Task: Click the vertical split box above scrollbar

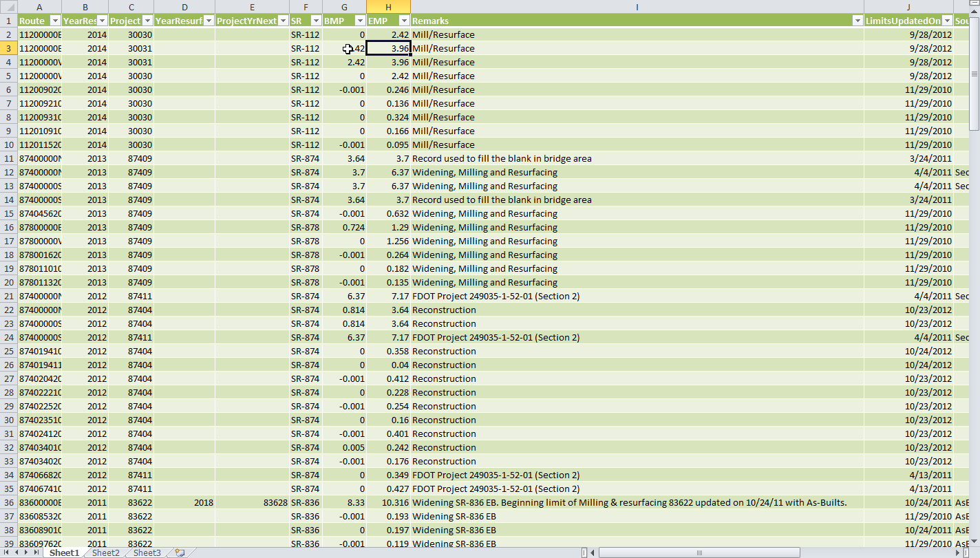Action: (974, 2)
